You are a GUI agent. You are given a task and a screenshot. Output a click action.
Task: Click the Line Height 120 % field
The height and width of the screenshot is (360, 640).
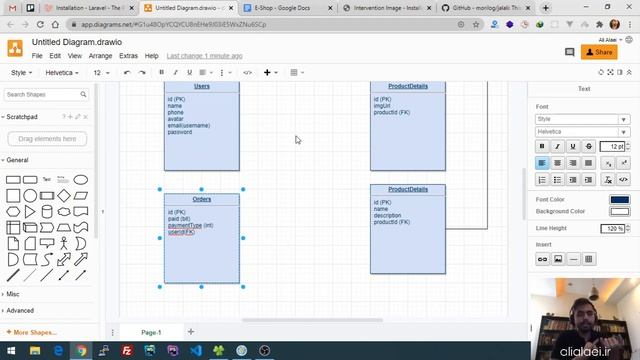point(613,229)
